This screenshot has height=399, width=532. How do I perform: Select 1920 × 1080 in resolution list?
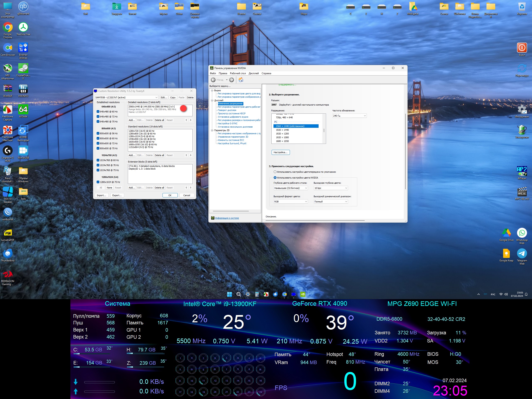coord(282,137)
